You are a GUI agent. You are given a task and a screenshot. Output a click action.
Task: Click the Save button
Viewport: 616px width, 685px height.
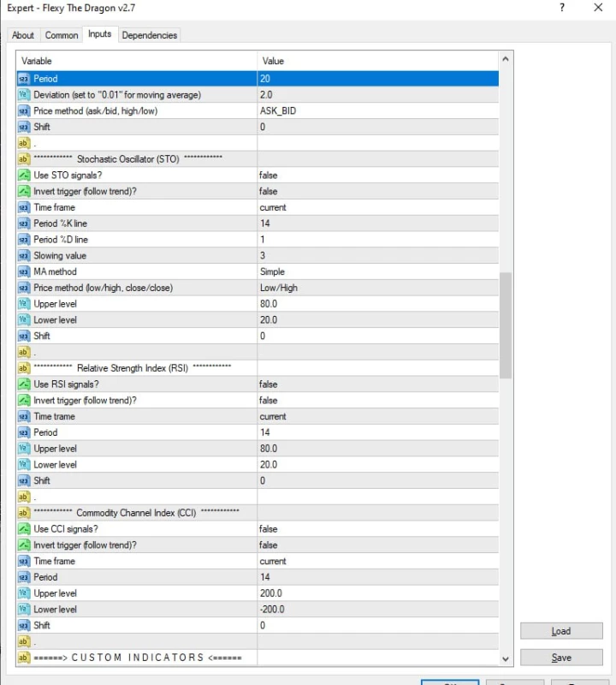[560, 658]
